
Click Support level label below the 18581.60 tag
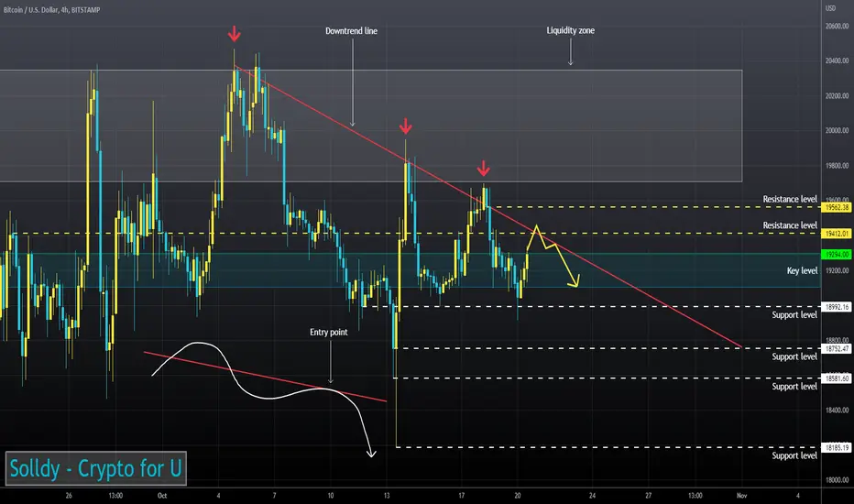(794, 387)
